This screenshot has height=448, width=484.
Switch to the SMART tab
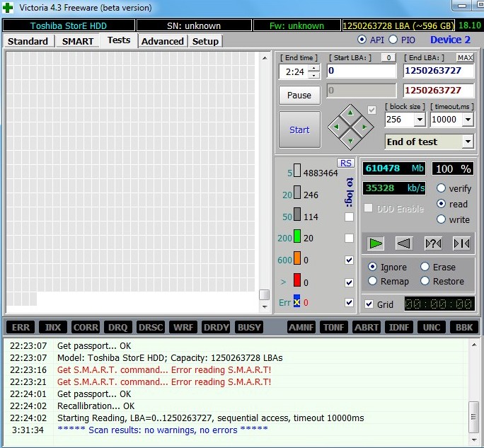[78, 41]
